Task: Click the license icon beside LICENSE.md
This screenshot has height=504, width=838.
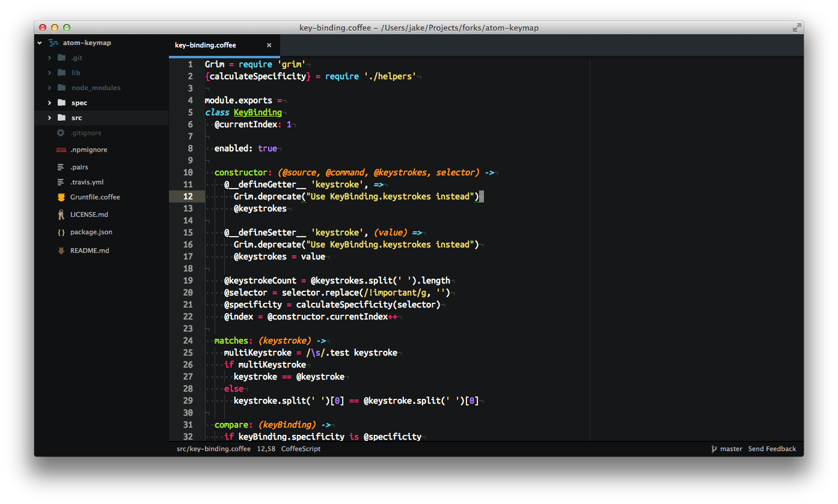Action: [61, 214]
